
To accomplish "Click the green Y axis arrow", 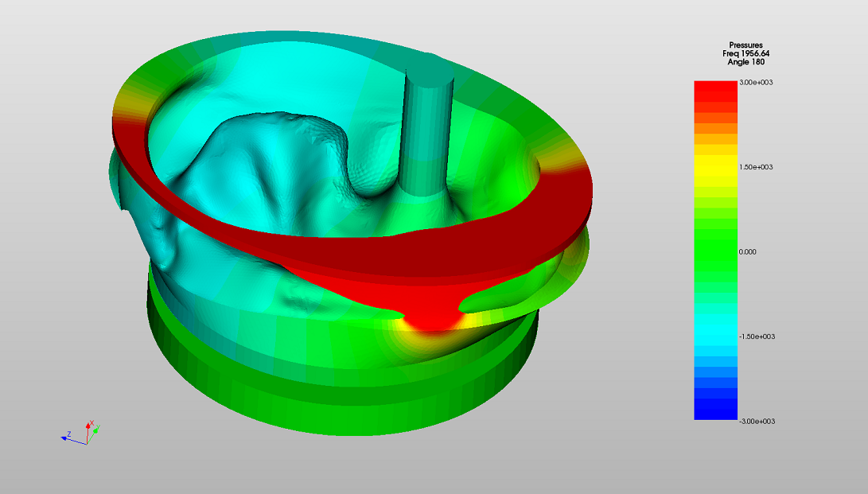I will tap(95, 432).
